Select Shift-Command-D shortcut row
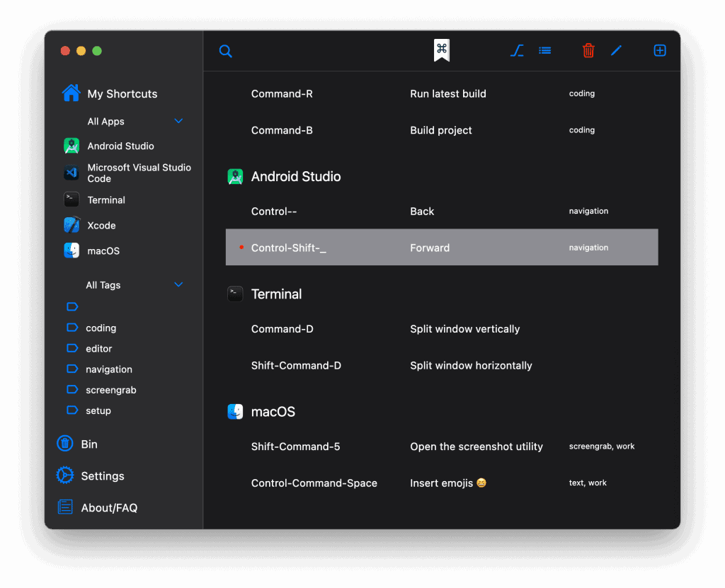The image size is (725, 588). tap(442, 365)
